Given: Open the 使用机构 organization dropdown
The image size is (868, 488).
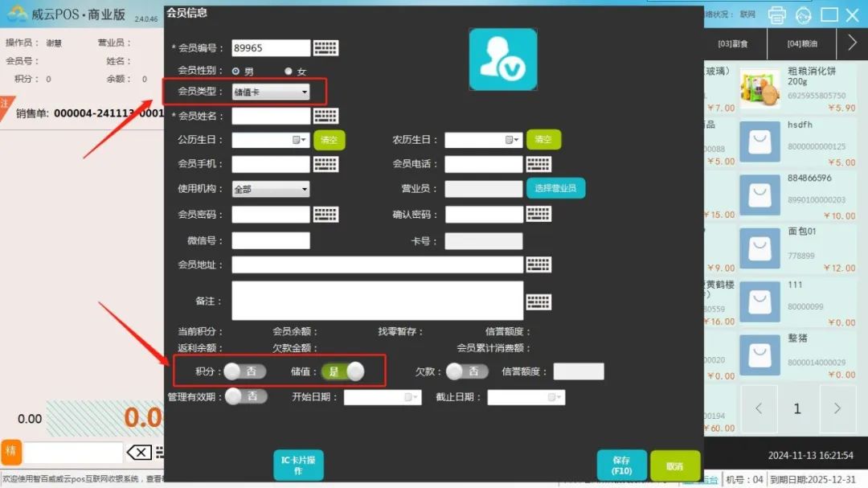Looking at the screenshot, I should (271, 189).
